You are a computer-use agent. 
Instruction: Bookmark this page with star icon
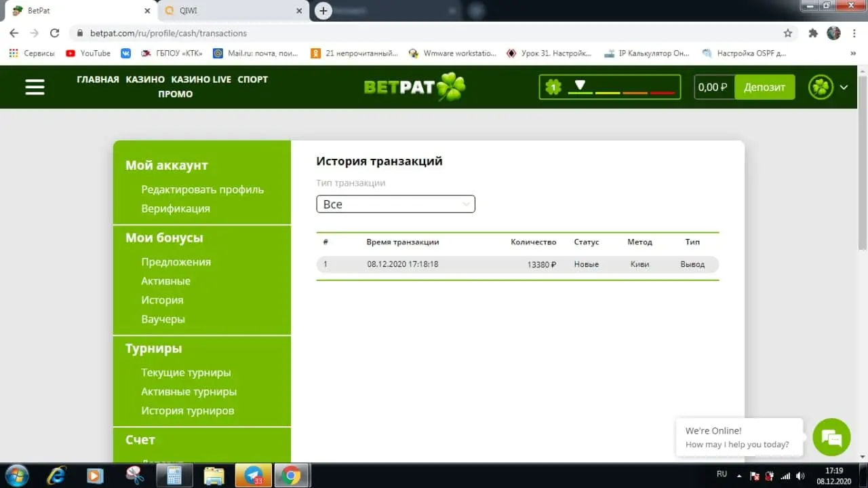787,33
